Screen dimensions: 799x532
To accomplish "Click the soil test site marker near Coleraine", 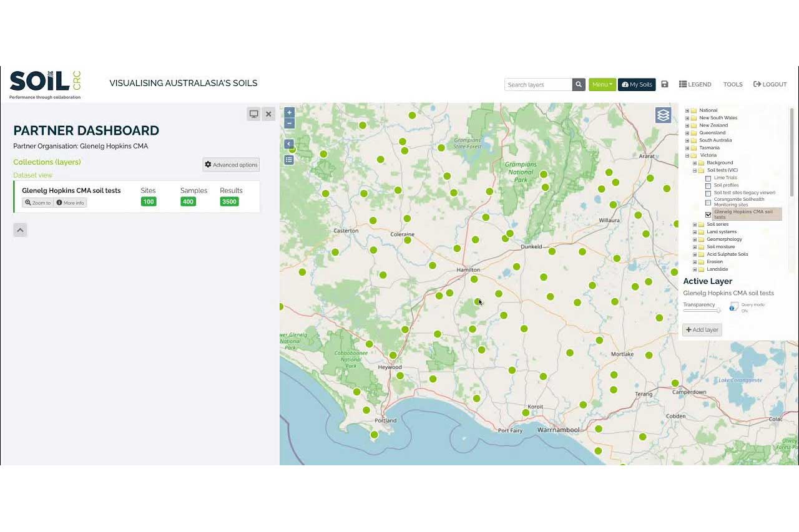I will 408,240.
